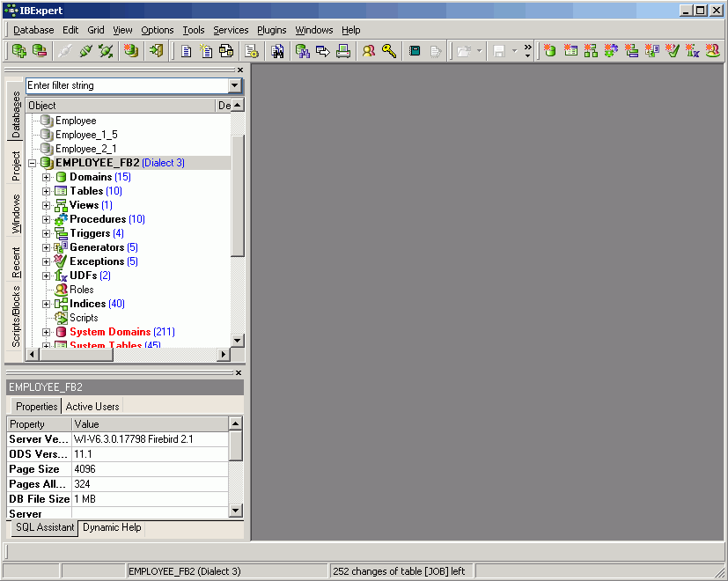Click the New Role toolbar icon

713,50
